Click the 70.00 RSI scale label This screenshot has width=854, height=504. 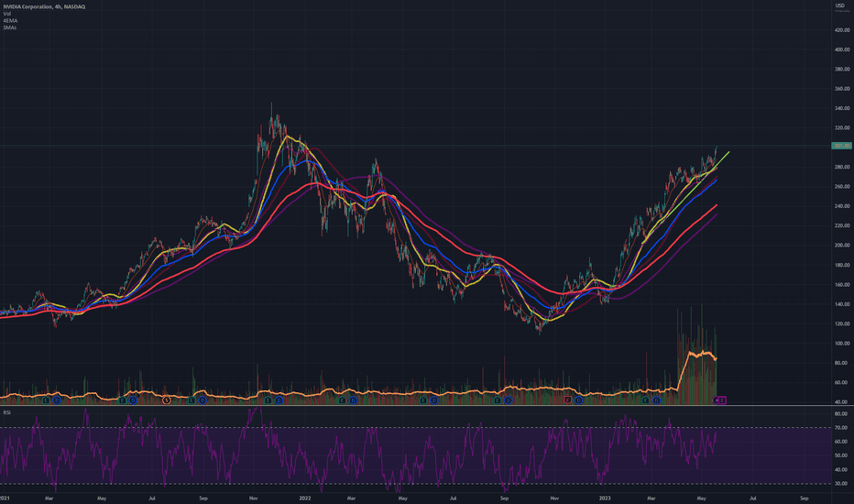[x=840, y=428]
